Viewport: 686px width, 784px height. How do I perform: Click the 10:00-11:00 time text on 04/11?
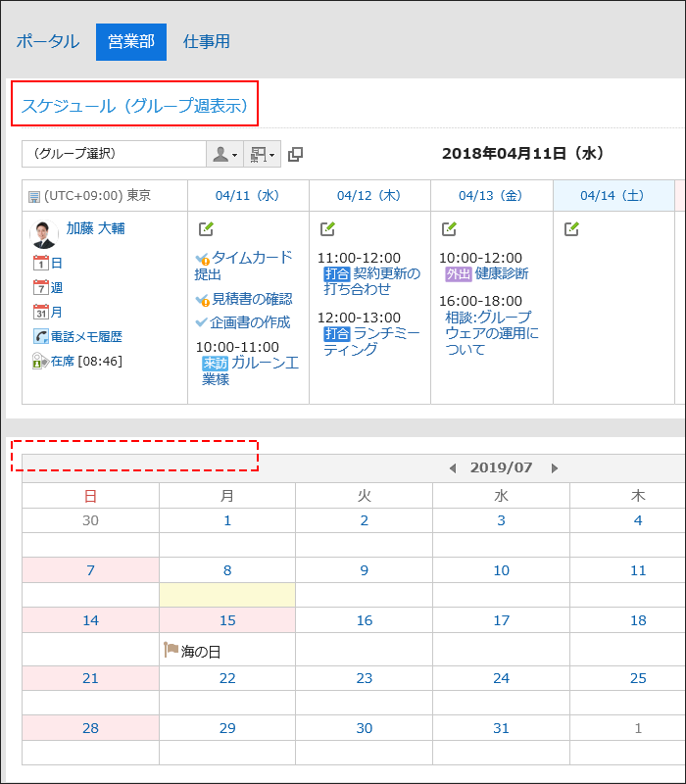click(237, 347)
